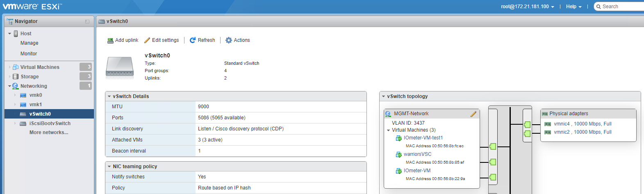Click the Storage icon

16,77
